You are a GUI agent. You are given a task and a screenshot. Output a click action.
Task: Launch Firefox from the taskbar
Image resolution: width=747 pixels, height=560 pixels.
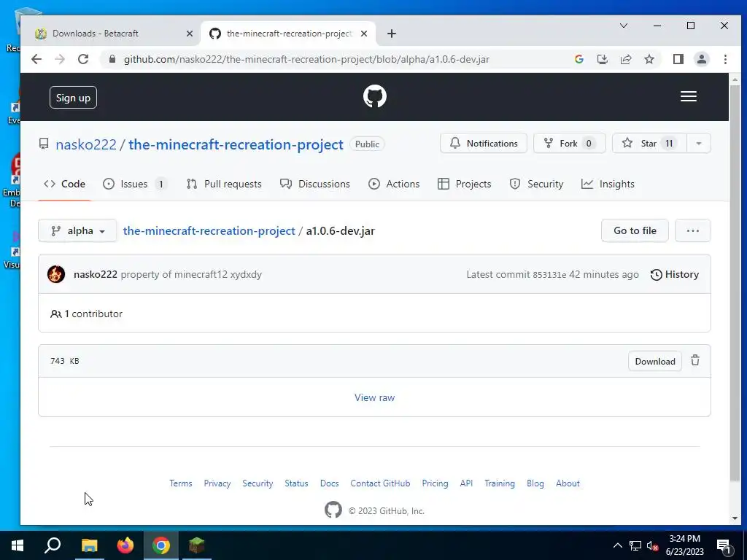[x=125, y=545]
